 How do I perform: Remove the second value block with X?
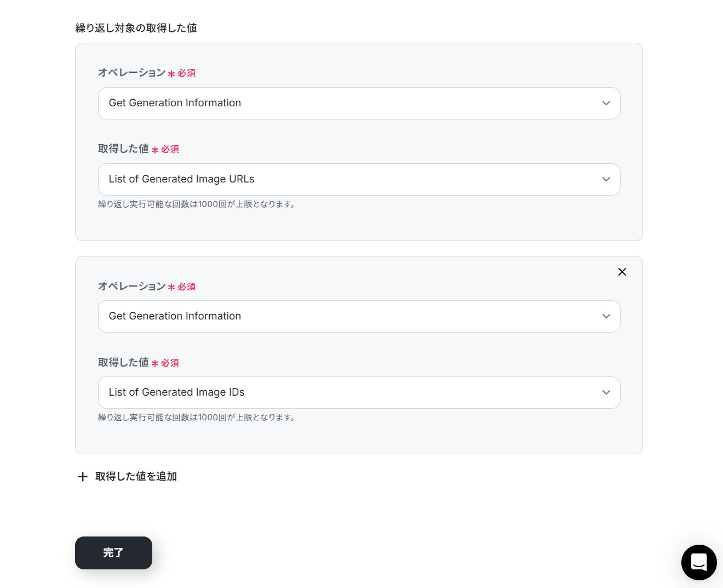pos(622,272)
